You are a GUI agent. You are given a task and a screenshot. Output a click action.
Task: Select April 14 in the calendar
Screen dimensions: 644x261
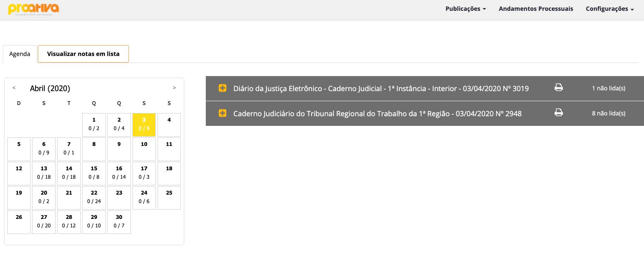(x=69, y=173)
